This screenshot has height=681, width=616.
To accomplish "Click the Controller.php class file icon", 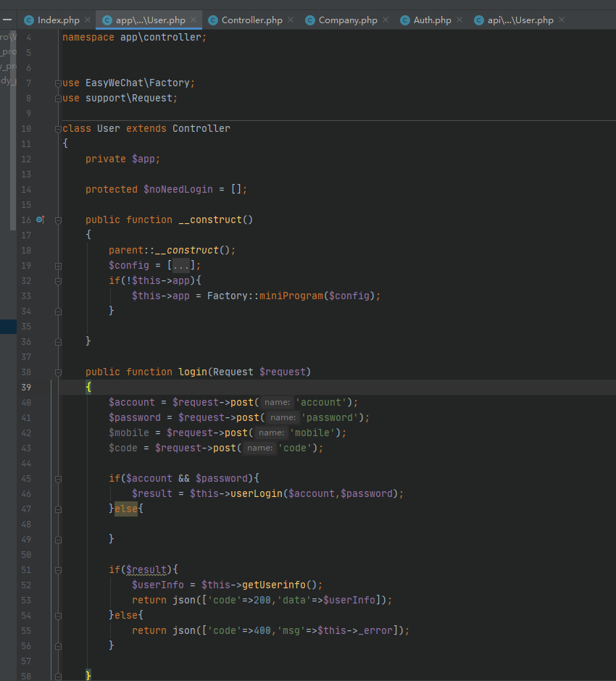I will point(213,20).
